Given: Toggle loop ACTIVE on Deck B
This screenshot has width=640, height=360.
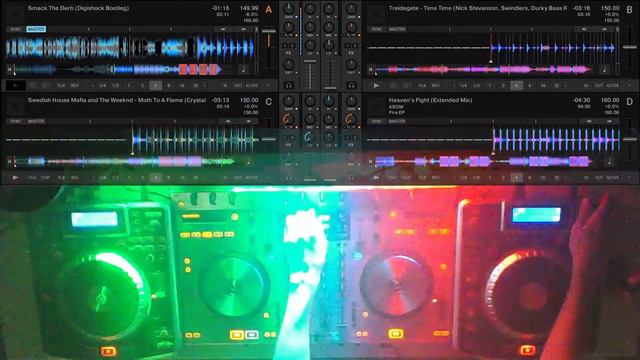Looking at the screenshot, I should click(x=613, y=86).
